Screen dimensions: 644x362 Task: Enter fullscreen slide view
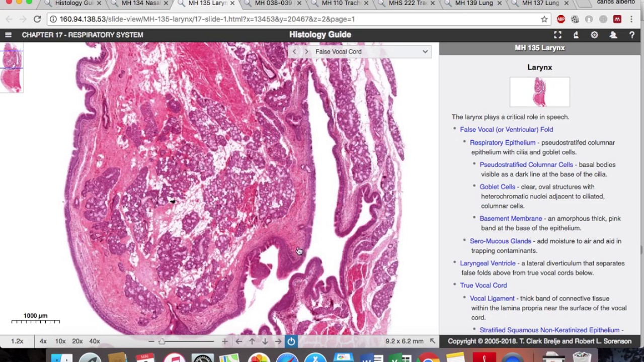pyautogui.click(x=557, y=35)
